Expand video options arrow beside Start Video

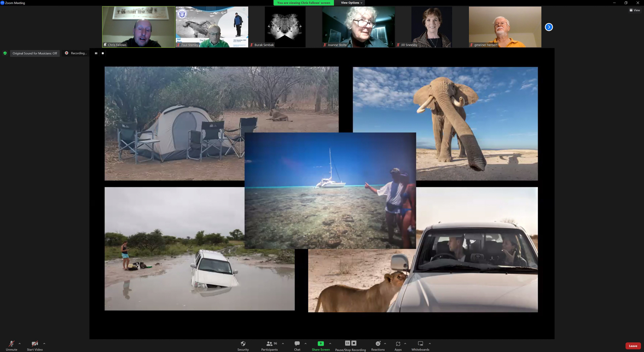[x=44, y=344]
